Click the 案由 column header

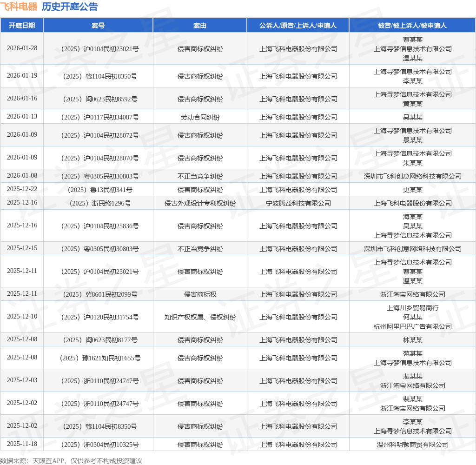[x=200, y=26]
